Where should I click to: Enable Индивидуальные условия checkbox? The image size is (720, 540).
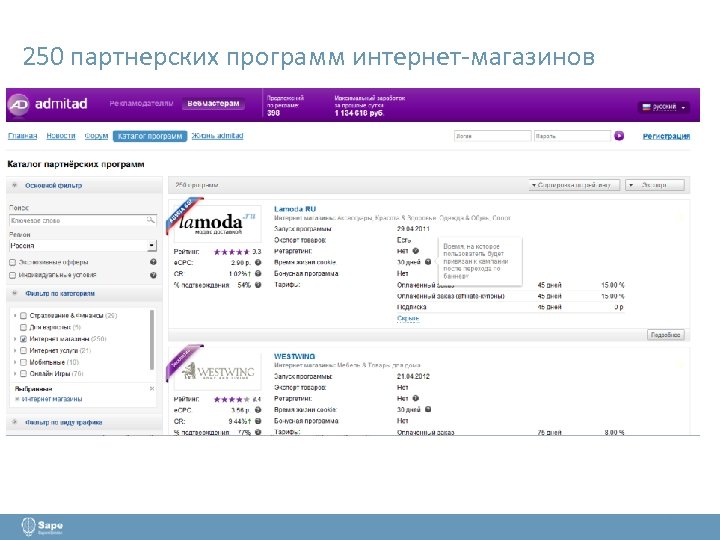tap(13, 275)
